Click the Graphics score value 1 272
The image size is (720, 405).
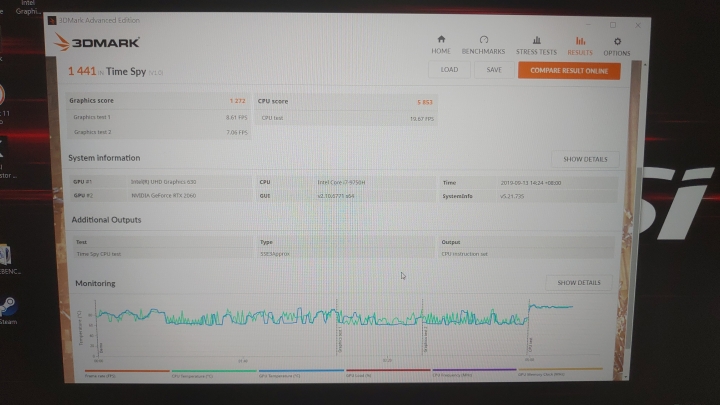tap(237, 101)
